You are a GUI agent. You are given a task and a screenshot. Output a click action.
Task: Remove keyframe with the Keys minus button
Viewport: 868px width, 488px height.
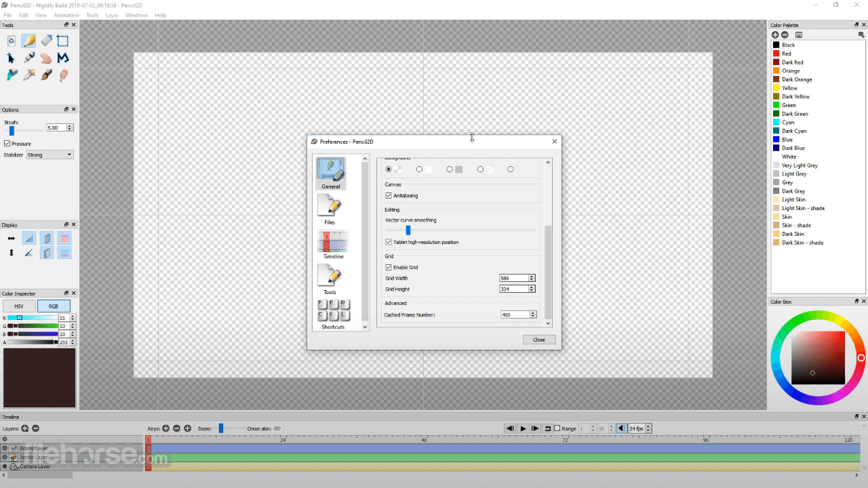[x=177, y=428]
